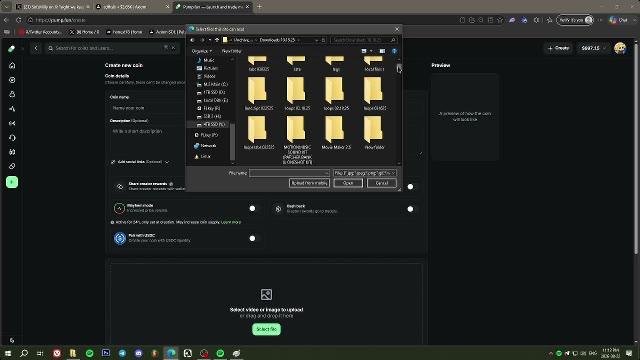
Task: Click the pump.fun pill logo in sidebar
Action: pos(11,49)
